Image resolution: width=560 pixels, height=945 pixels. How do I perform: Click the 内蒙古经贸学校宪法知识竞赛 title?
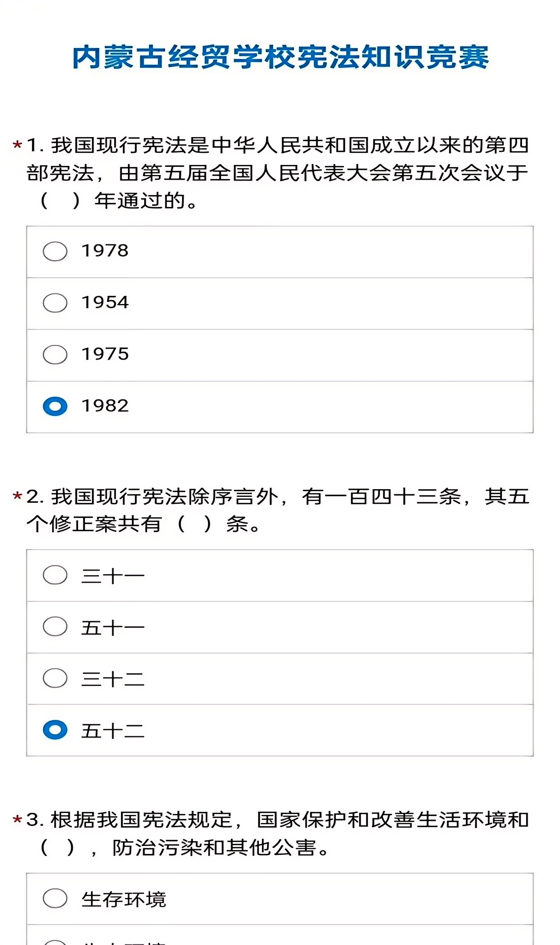280,57
